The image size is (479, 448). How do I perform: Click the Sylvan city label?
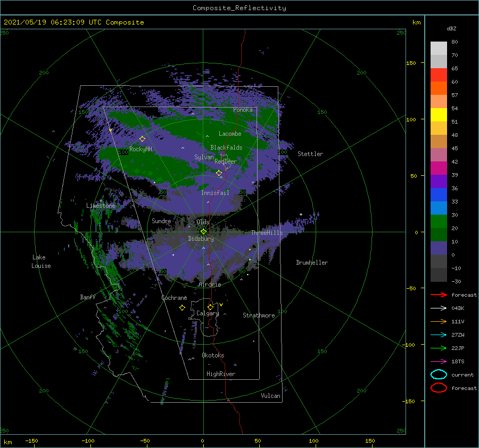tap(204, 157)
